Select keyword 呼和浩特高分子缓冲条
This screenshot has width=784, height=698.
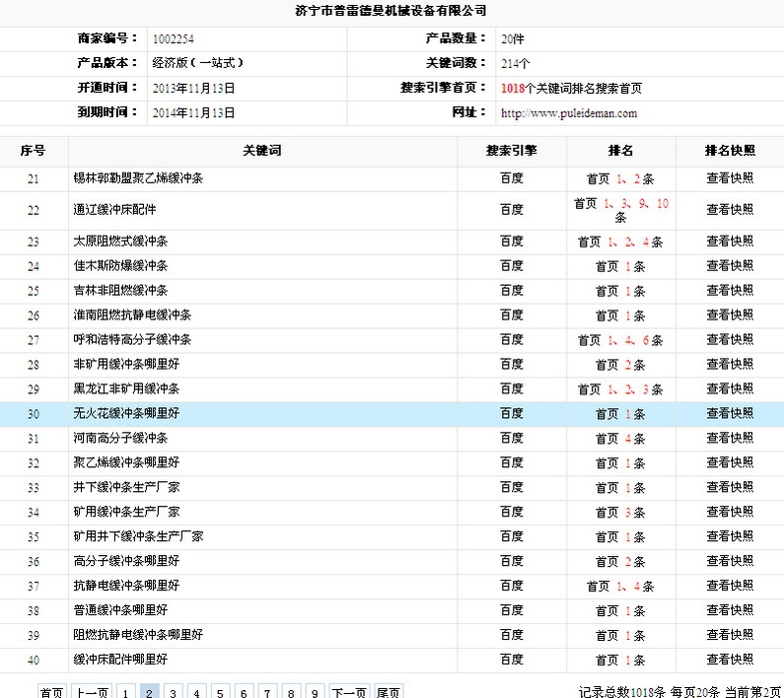click(132, 340)
